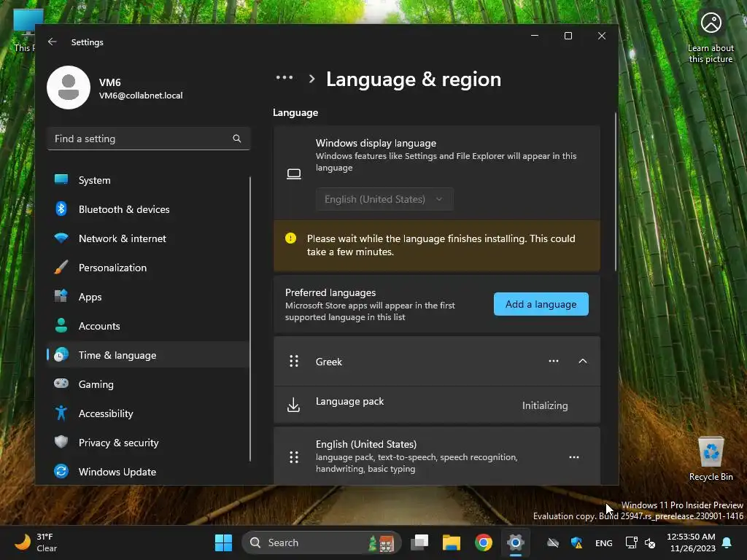Click the Gaming controller icon
The image size is (747, 560).
(61, 384)
